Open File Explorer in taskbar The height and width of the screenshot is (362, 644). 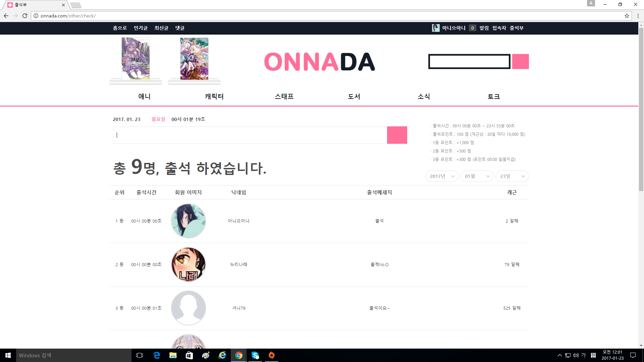173,355
